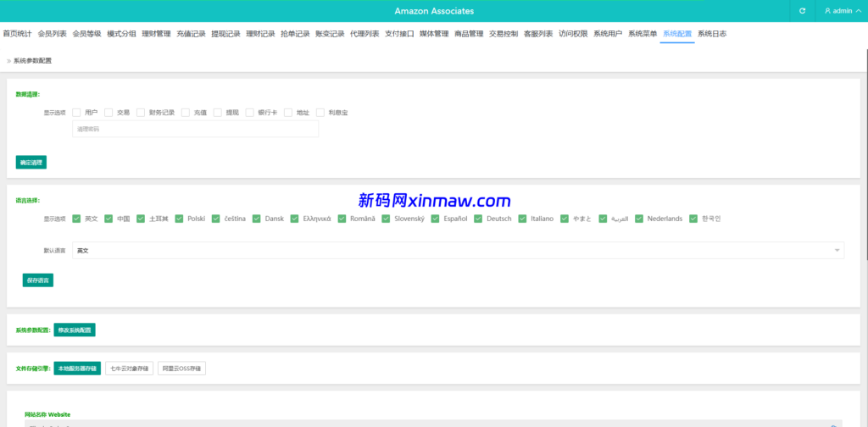Click the 修改系统配置 button
The image size is (868, 427).
click(75, 330)
